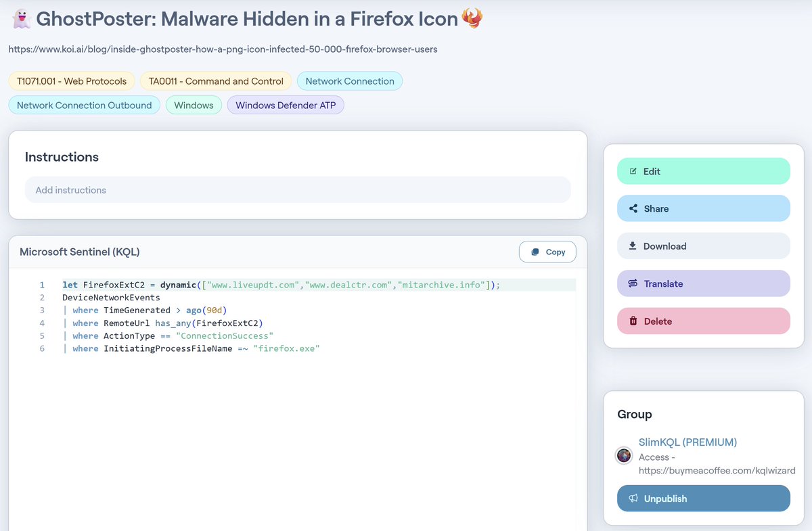Select the Network Connection Outbound tag
This screenshot has width=812, height=531.
click(x=84, y=105)
